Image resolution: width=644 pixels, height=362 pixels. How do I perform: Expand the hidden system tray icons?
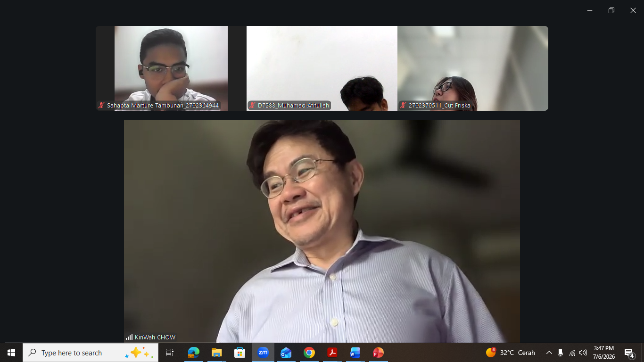[x=549, y=353]
